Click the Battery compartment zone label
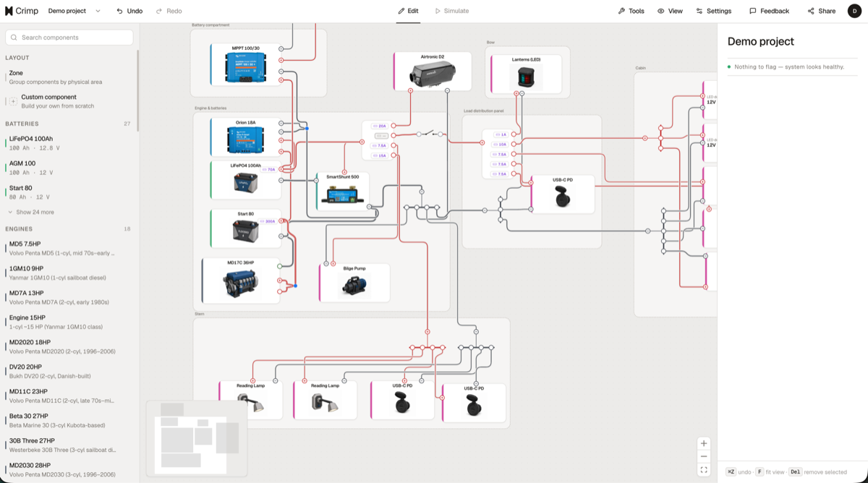This screenshot has width=868, height=483. tap(211, 25)
